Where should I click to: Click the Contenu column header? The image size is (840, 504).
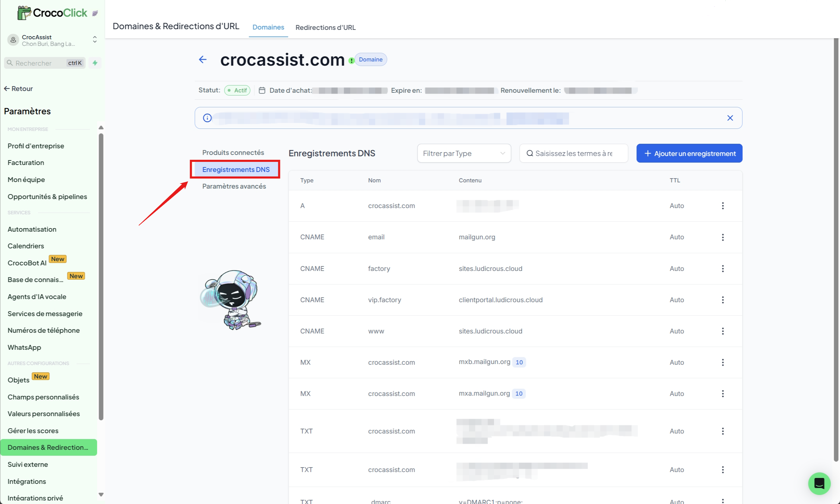click(470, 180)
